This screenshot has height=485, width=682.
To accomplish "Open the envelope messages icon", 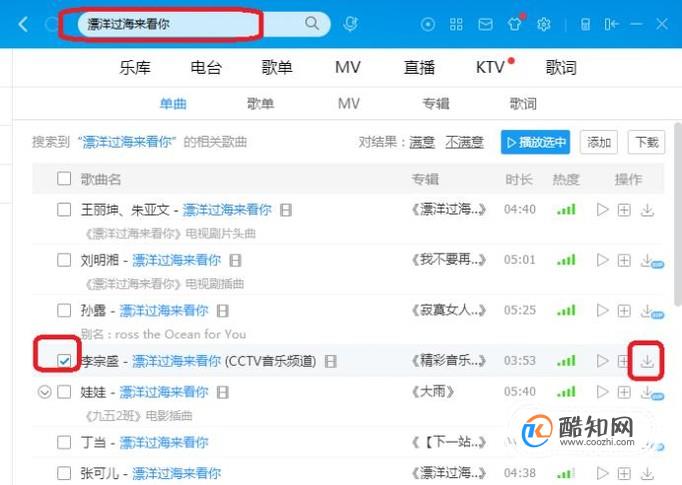I will pyautogui.click(x=485, y=24).
